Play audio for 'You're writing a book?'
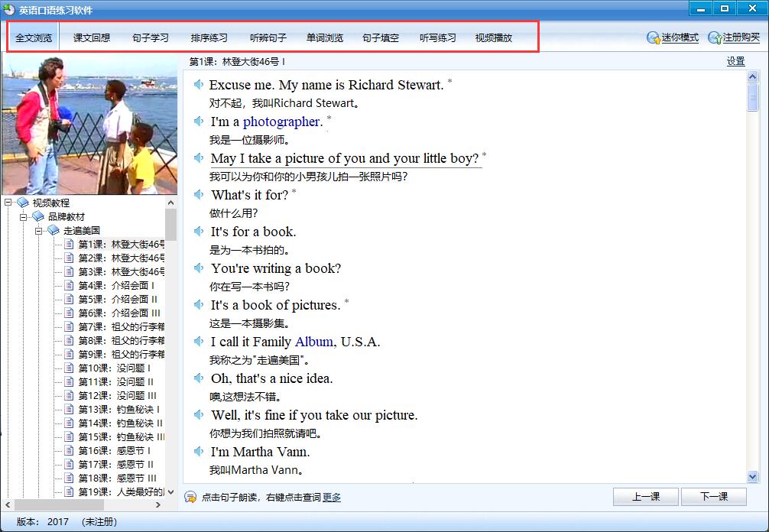This screenshot has height=532, width=769. point(198,268)
